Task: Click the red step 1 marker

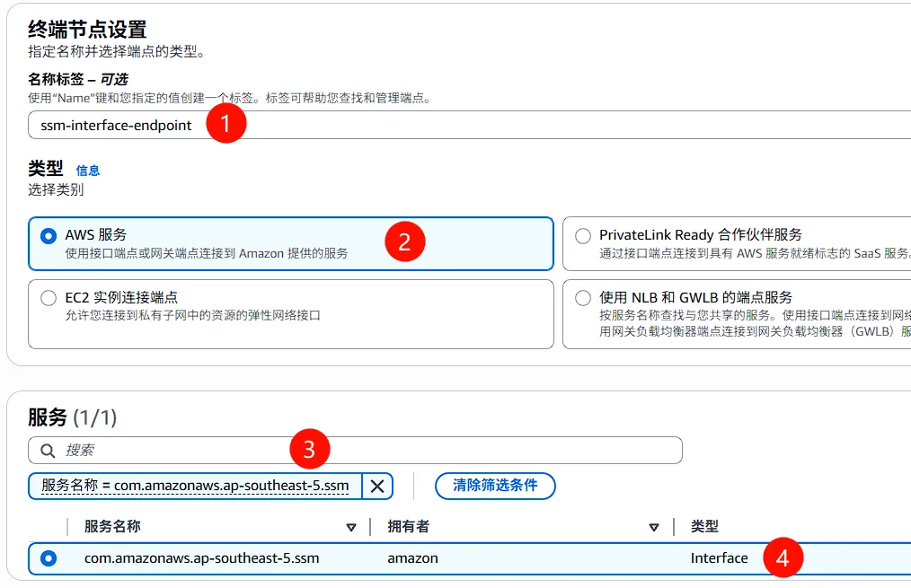Action: pos(226,124)
